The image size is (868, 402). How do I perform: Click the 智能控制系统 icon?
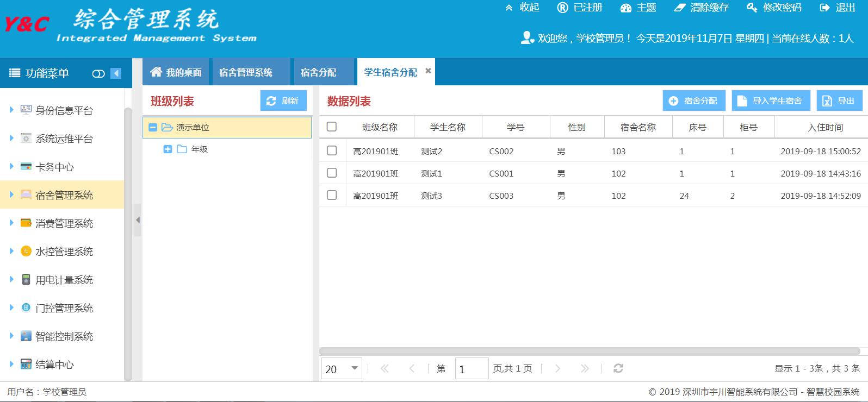[x=26, y=336]
